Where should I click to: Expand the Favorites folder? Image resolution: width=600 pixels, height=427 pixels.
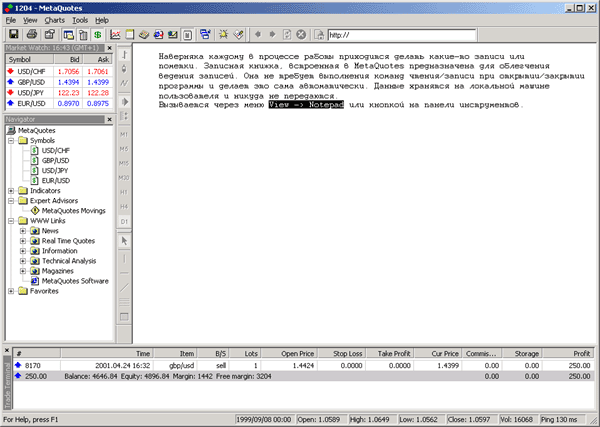(x=11, y=291)
